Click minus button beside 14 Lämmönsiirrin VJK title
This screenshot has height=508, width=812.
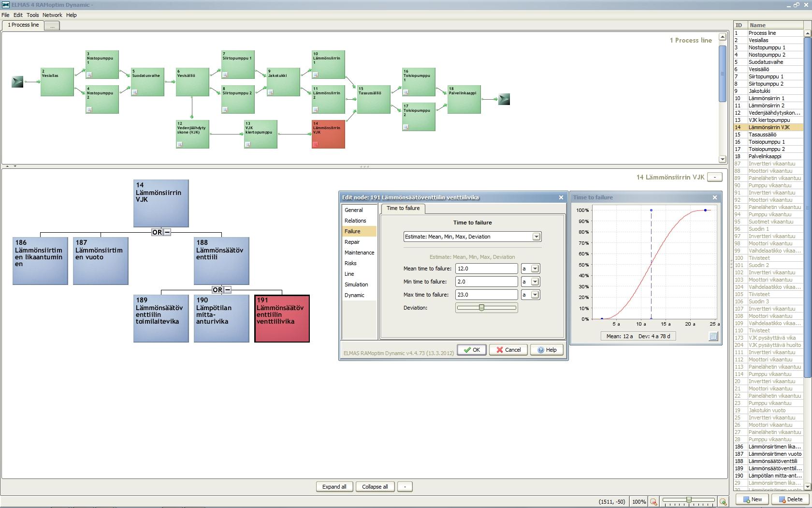click(715, 177)
